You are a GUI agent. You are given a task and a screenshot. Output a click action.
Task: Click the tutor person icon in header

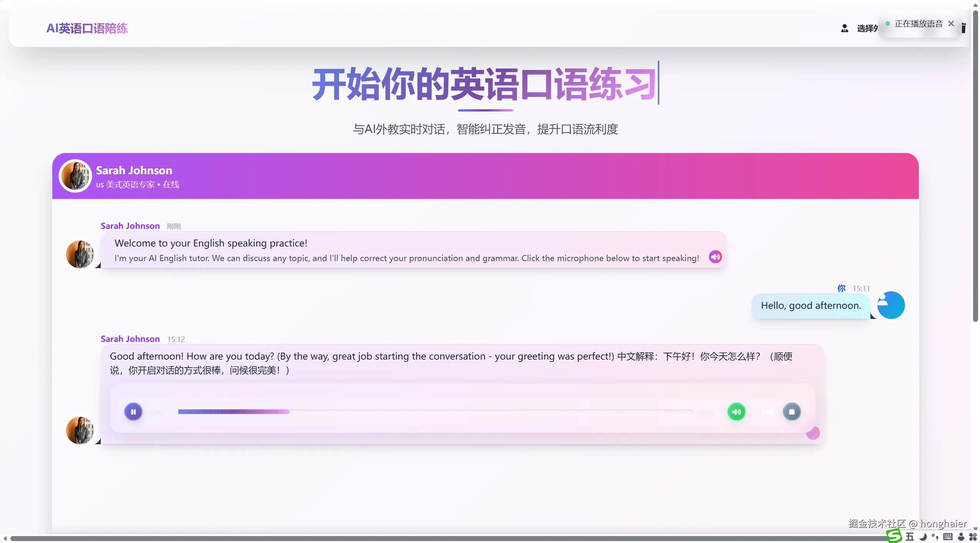(x=844, y=28)
